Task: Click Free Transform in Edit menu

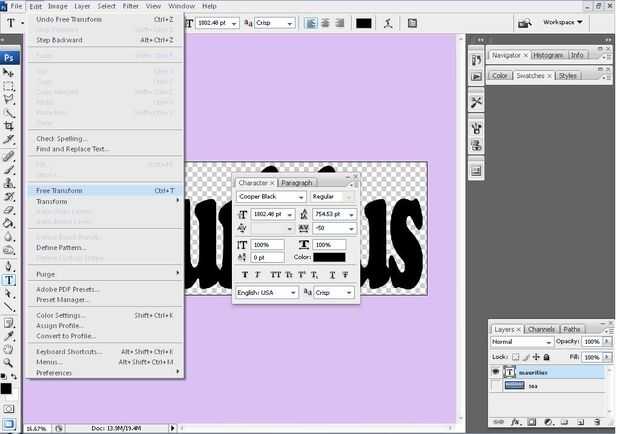Action: click(x=105, y=191)
